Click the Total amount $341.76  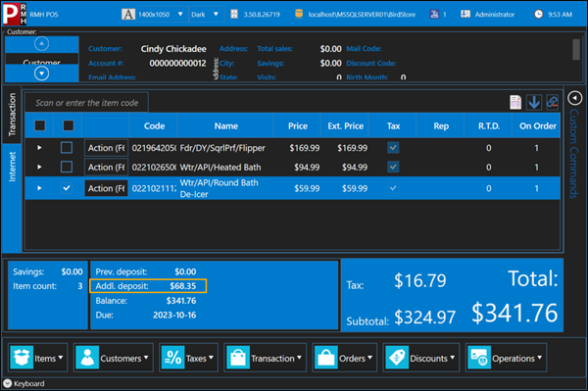(514, 313)
